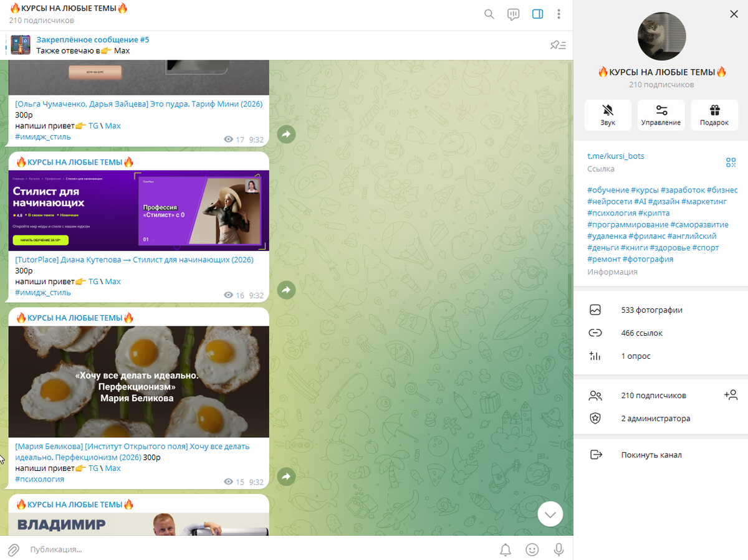The image size is (748, 560).
Task: Toggle sound with the Звук button
Action: (x=608, y=115)
